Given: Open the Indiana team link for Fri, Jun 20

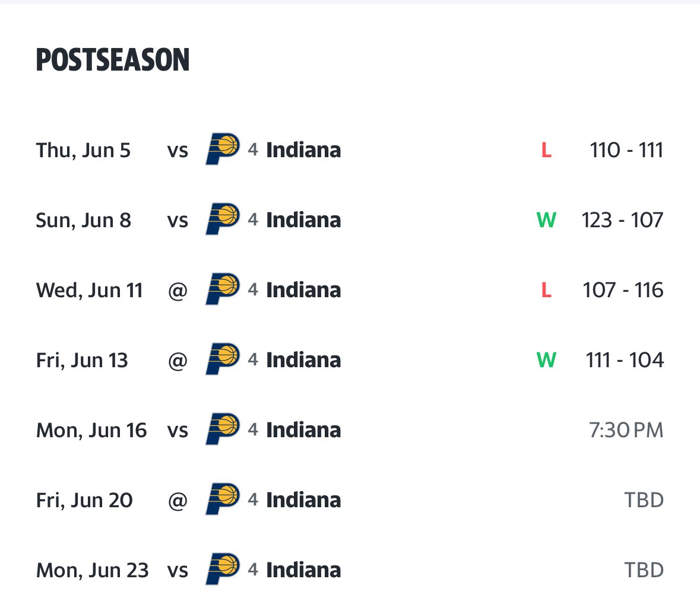Looking at the screenshot, I should click(303, 500).
